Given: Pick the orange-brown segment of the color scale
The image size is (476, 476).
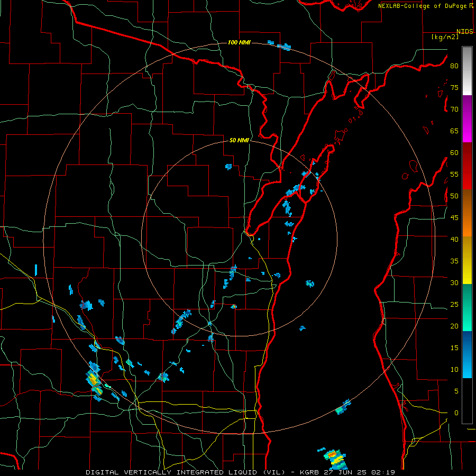Looking at the screenshot, I should click(x=467, y=213).
